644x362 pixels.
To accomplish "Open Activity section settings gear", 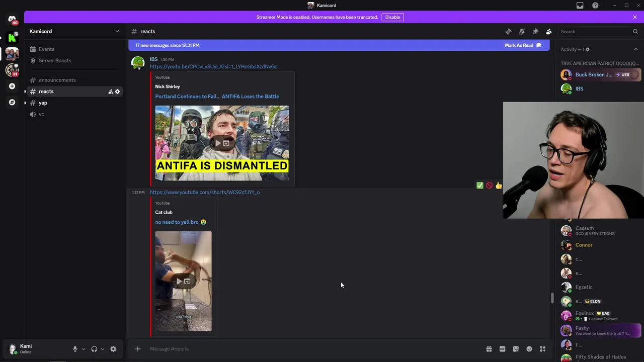I will (587, 49).
